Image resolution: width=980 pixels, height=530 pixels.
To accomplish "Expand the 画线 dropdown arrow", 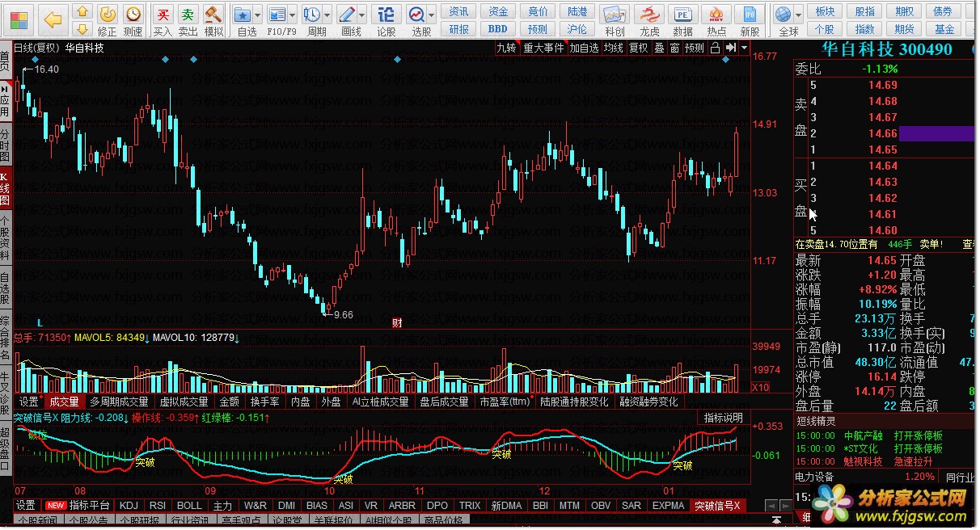I will coord(362,15).
